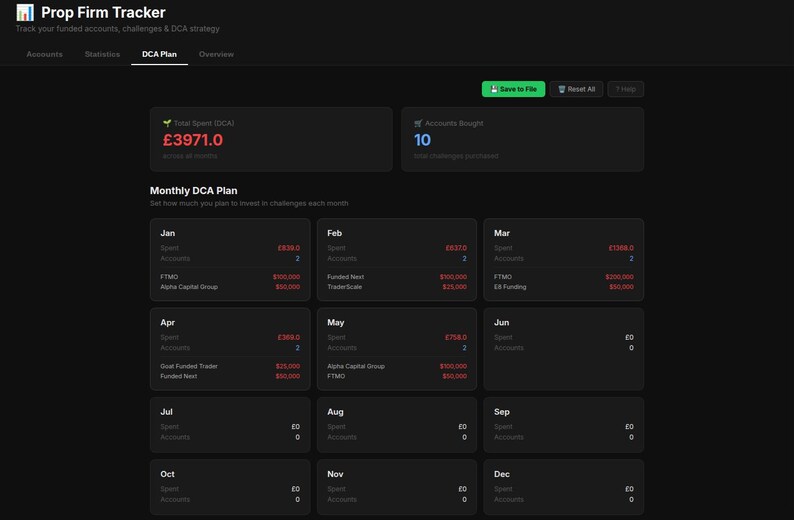Select the Dec month card

coord(564,487)
